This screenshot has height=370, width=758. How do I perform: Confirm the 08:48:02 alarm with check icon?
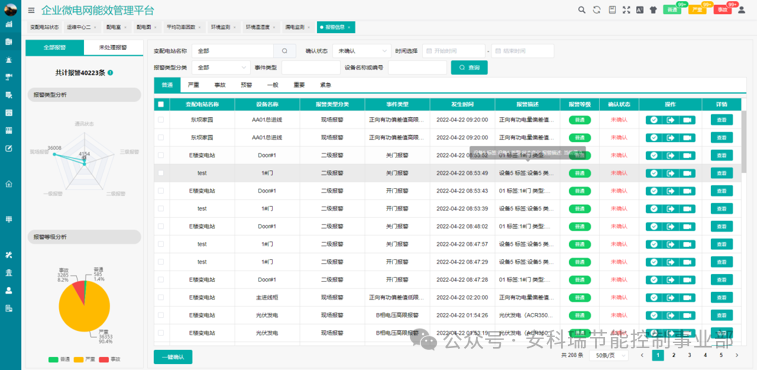654,226
